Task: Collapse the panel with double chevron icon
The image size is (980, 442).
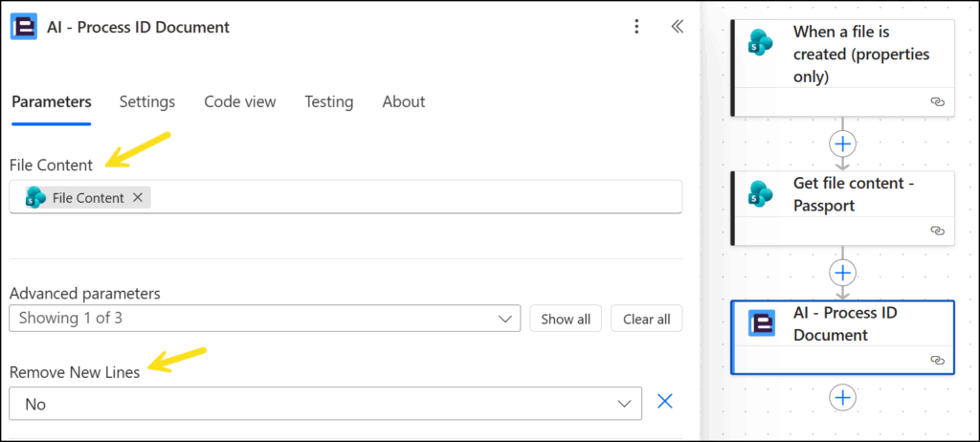Action: pos(677,27)
